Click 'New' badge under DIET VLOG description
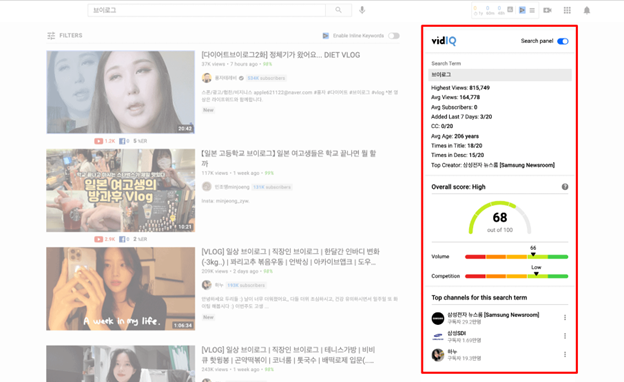This screenshot has width=624, height=382. (x=209, y=110)
